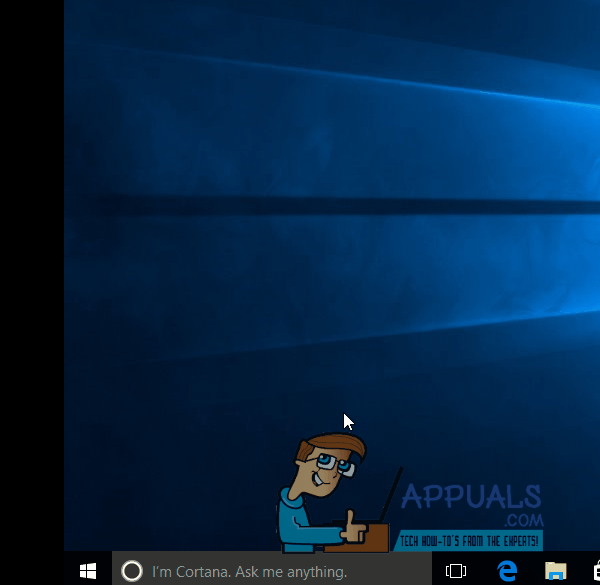Launch Microsoft Edge from the taskbar
The image size is (600, 585).
(507, 571)
